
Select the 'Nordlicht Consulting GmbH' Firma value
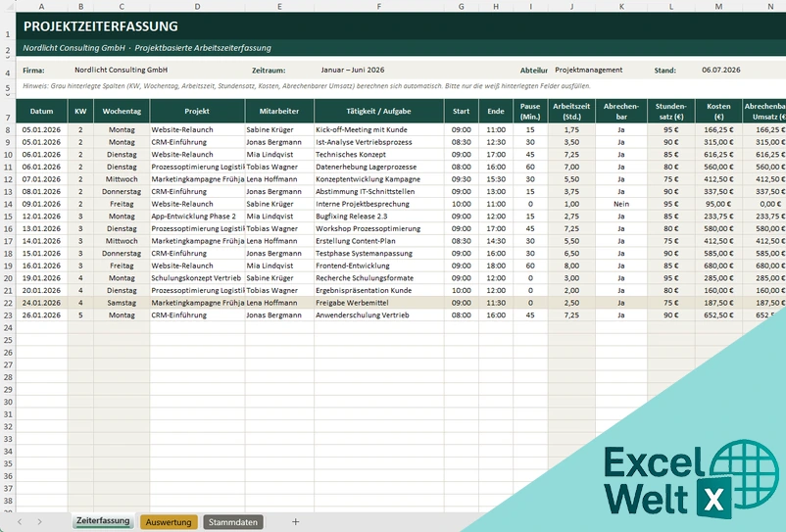pyautogui.click(x=121, y=71)
